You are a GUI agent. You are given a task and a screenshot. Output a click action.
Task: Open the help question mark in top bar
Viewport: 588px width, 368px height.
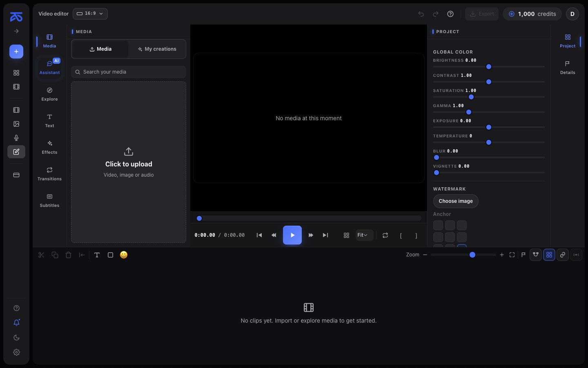(450, 14)
